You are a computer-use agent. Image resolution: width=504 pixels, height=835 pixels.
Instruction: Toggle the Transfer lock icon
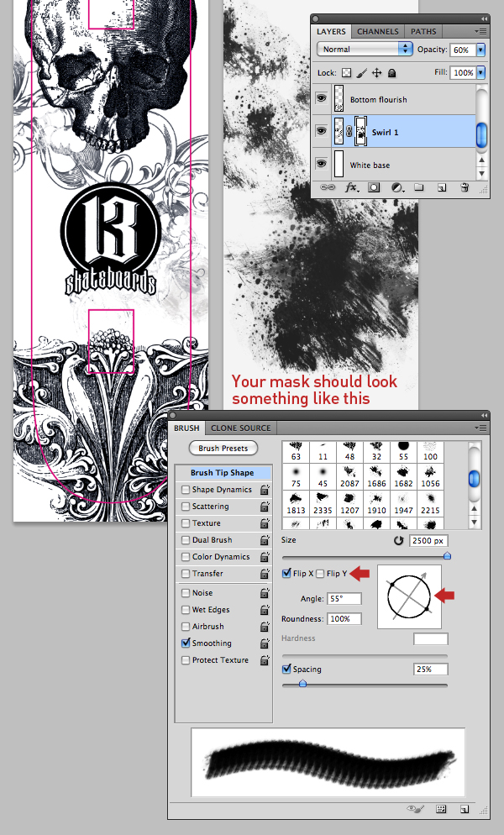click(265, 574)
